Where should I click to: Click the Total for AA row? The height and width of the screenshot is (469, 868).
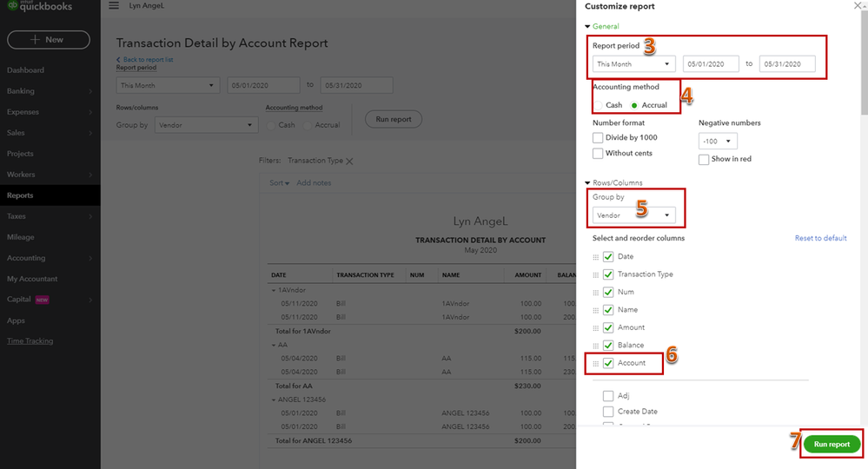pos(421,386)
